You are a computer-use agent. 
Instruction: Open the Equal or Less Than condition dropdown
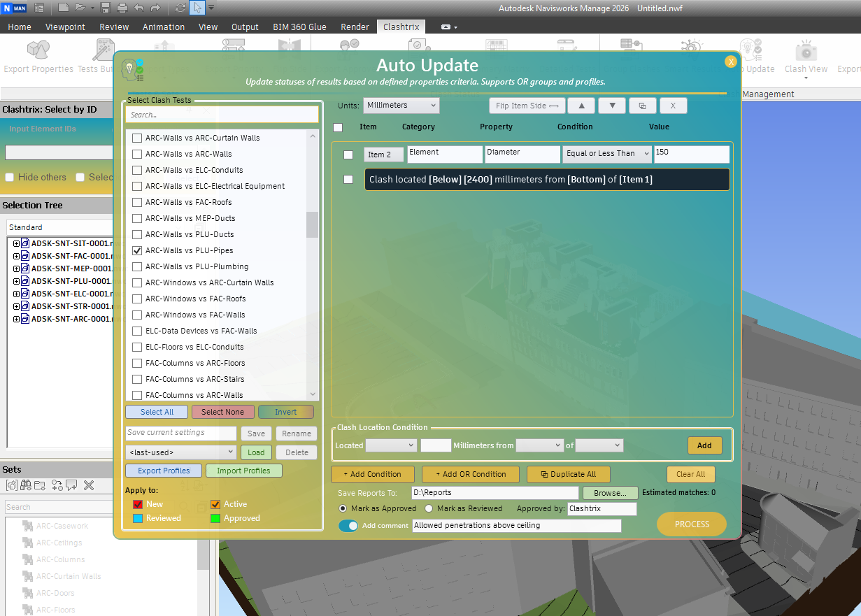tap(606, 154)
